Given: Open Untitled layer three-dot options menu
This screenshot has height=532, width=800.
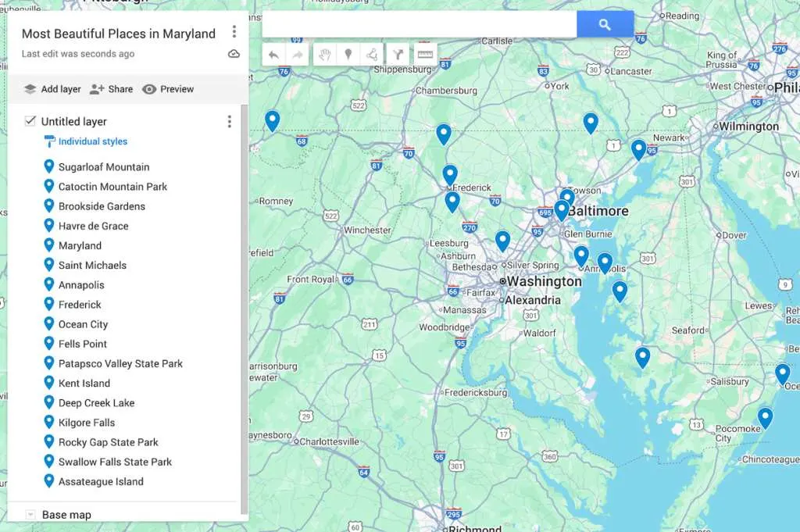Looking at the screenshot, I should point(230,121).
